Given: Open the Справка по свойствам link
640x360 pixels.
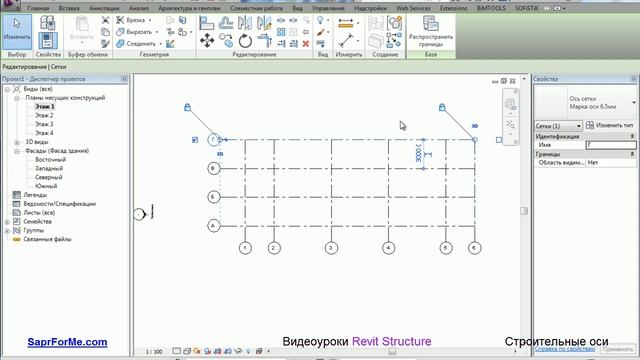Looking at the screenshot, I should [x=564, y=349].
